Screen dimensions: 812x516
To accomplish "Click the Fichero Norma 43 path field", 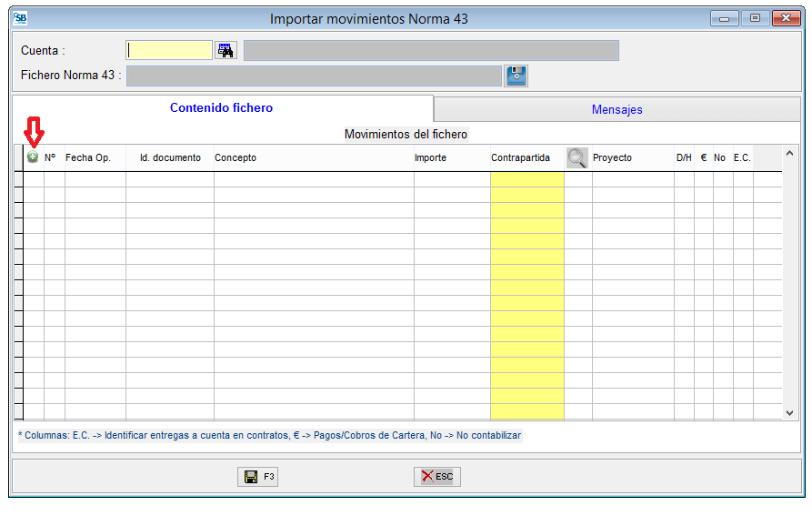I will pos(314,76).
